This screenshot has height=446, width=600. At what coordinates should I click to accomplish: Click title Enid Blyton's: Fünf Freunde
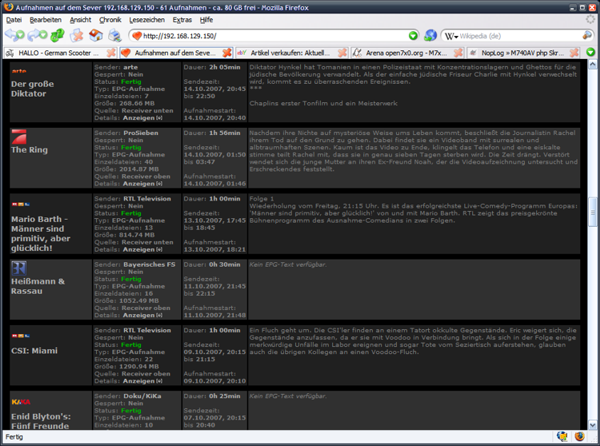[x=41, y=421]
